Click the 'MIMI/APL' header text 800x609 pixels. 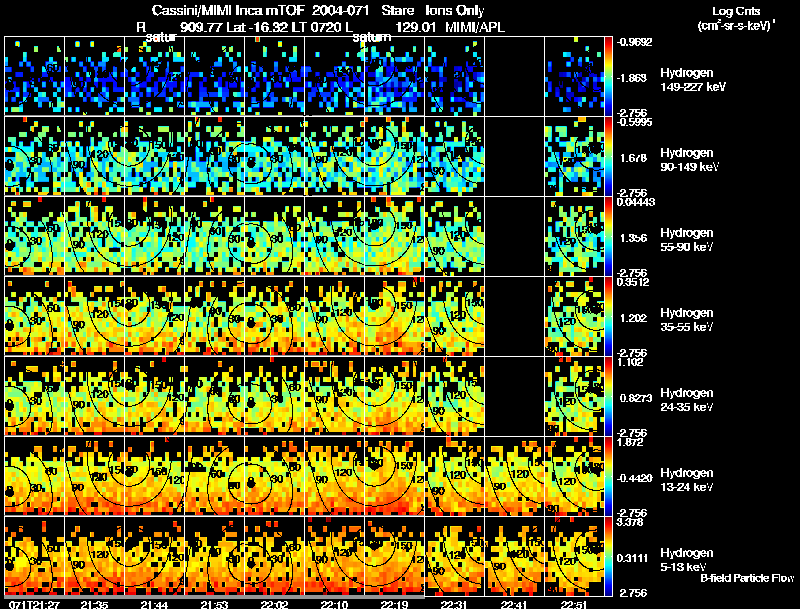click(475, 27)
